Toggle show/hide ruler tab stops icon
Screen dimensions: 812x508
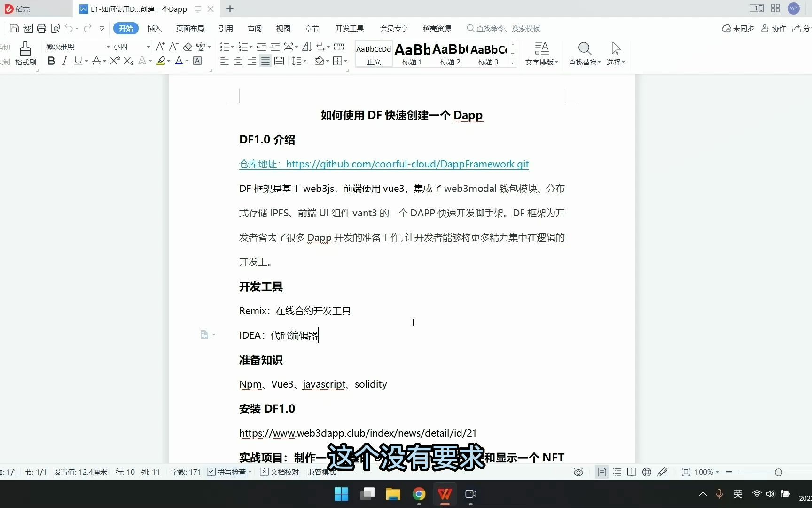[x=339, y=47]
